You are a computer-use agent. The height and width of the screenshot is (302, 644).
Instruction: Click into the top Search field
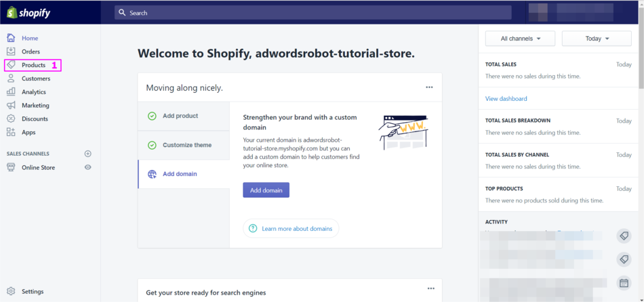[312, 13]
